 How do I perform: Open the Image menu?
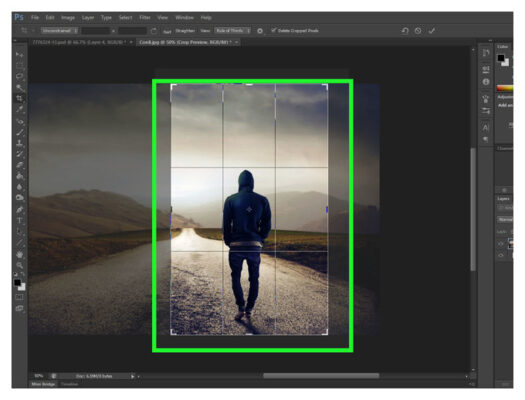[x=68, y=17]
